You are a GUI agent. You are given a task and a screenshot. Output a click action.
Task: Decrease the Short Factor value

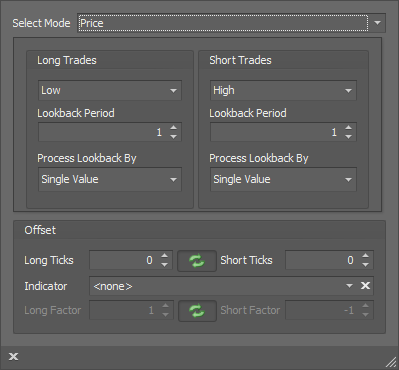[x=365, y=315]
